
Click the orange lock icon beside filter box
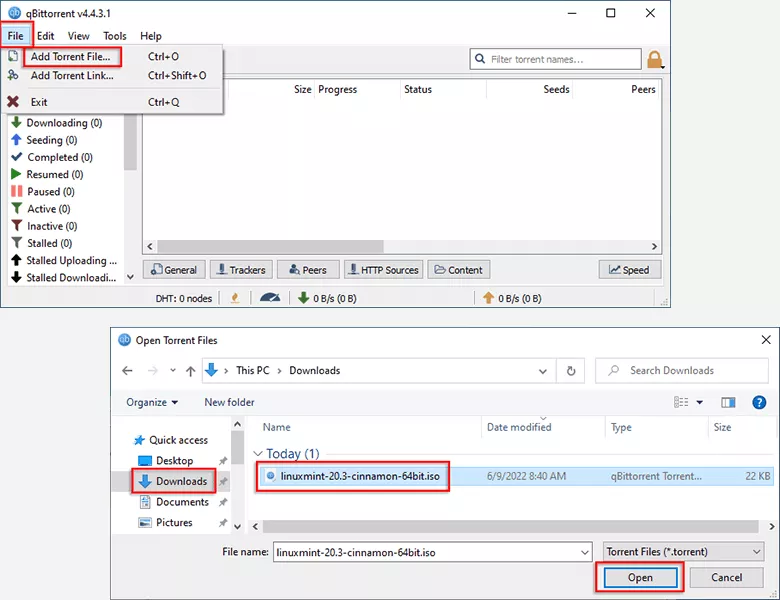(655, 60)
